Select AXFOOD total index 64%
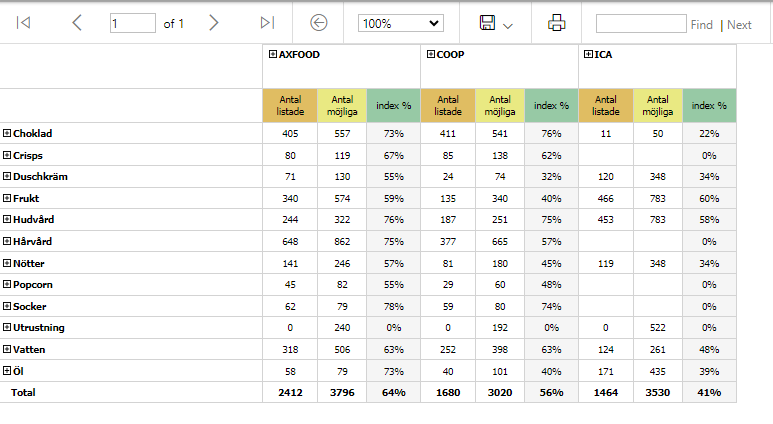773x424 pixels. click(393, 392)
